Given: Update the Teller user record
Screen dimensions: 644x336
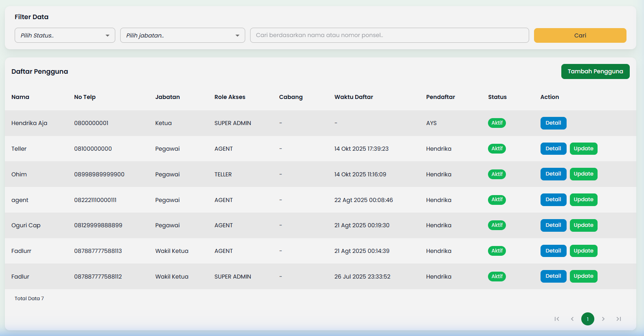Looking at the screenshot, I should [583, 149].
